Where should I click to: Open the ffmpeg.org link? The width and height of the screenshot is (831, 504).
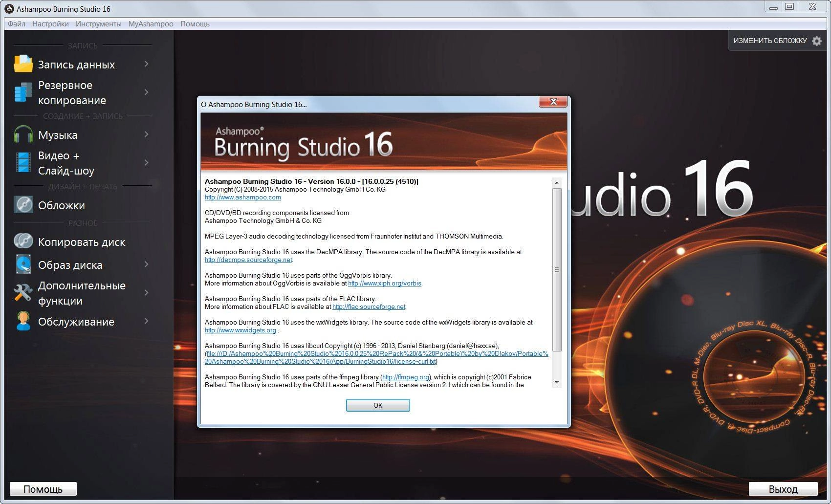coord(406,377)
